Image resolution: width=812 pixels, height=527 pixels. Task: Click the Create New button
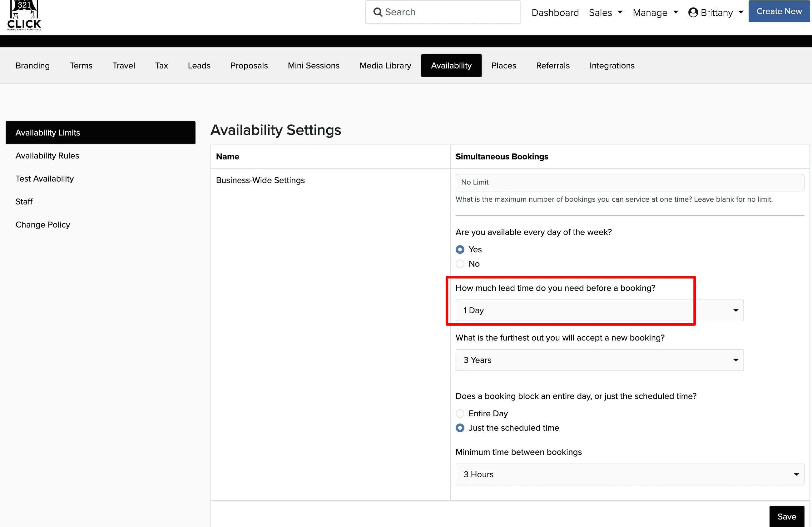pyautogui.click(x=779, y=11)
